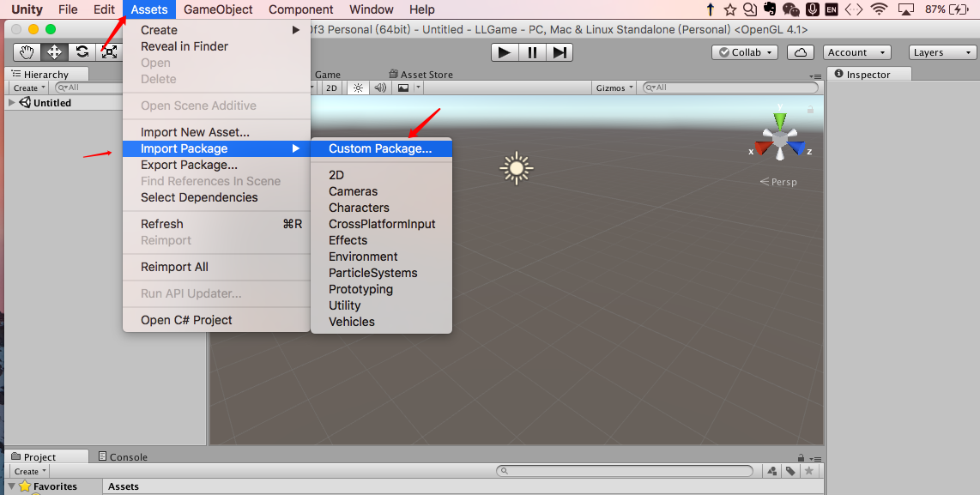The image size is (980, 495).
Task: Toggle scene audio with the speaker icon
Action: [x=380, y=88]
